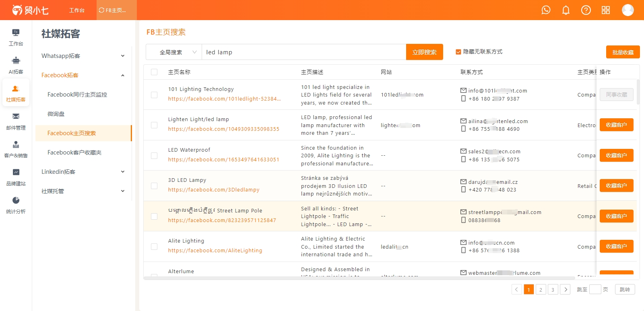Click the 贸小七 logo
Screen dimensions: 644x311
[x=30, y=10]
